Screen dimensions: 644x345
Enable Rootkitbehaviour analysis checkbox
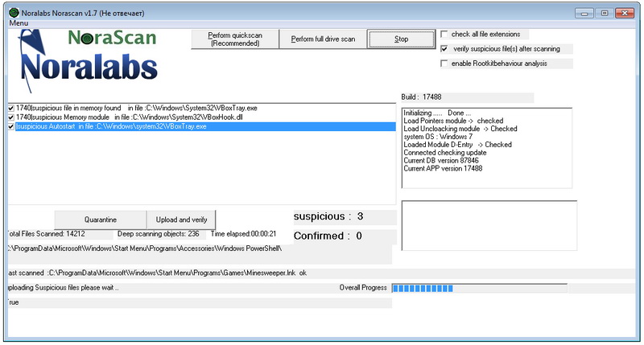click(x=444, y=64)
